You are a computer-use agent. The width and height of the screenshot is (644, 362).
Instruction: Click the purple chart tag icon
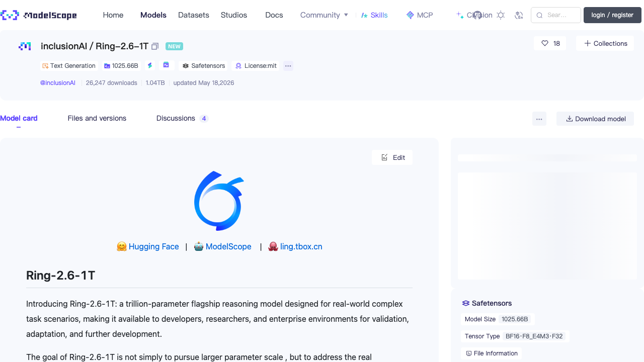click(167, 65)
